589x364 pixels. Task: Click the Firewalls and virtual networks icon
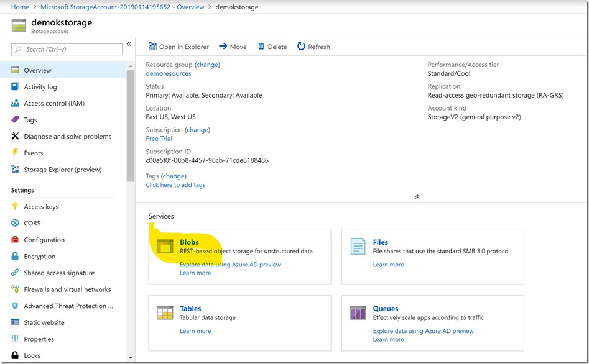[x=15, y=289]
